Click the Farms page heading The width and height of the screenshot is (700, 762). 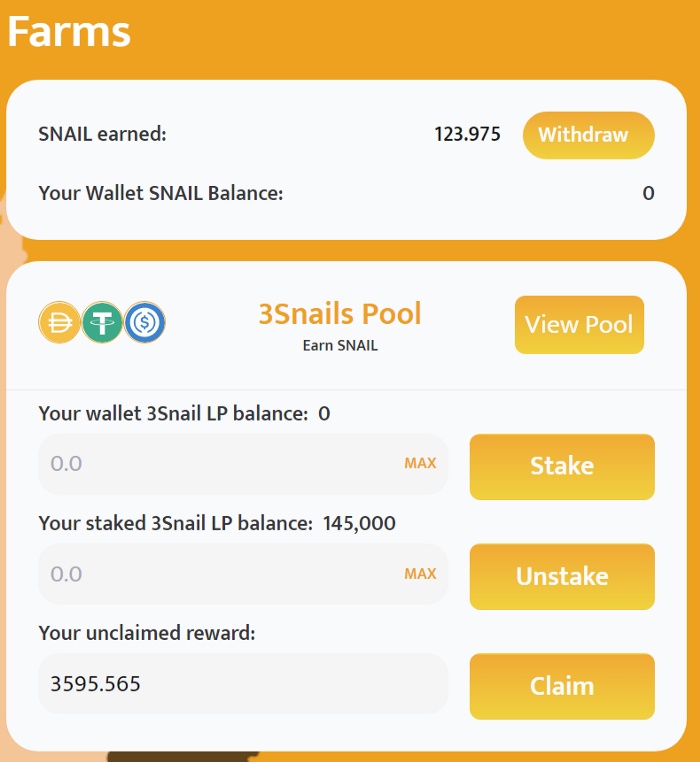[69, 31]
